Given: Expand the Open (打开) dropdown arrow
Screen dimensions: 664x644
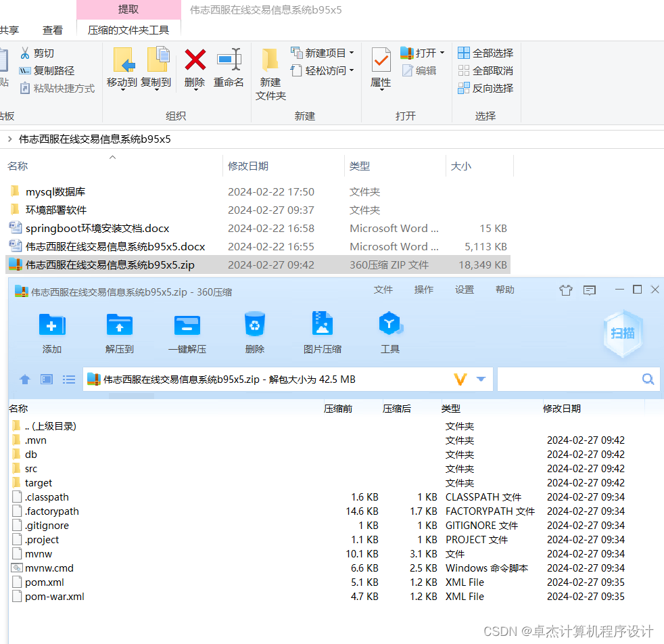Looking at the screenshot, I should pyautogui.click(x=442, y=53).
